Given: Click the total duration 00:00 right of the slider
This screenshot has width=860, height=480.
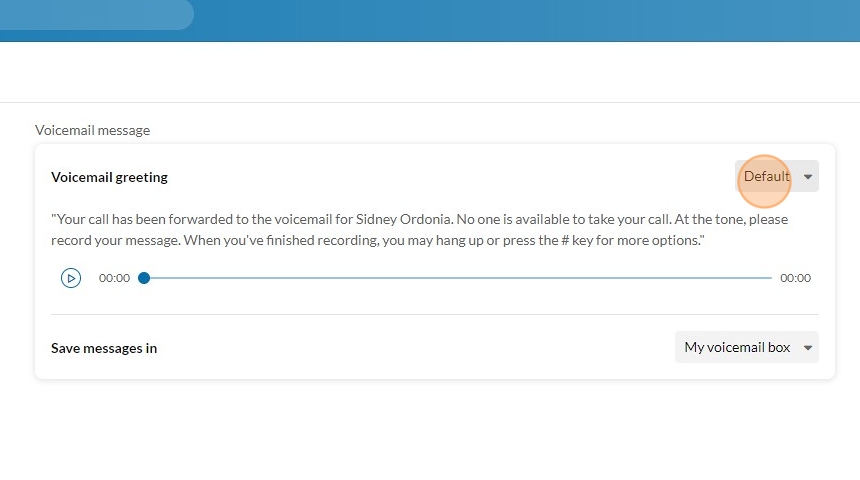Looking at the screenshot, I should click(x=795, y=278).
